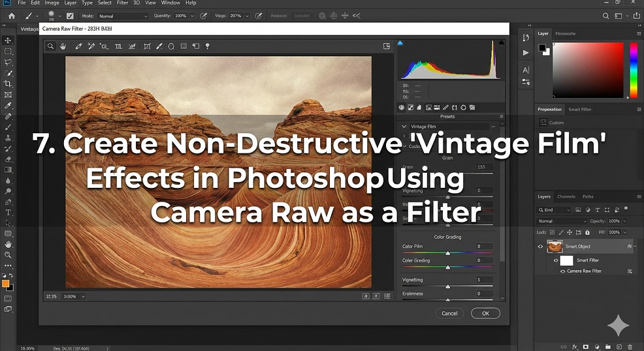
Task: Toggle shadow clipping warning in histogram
Action: [x=400, y=42]
